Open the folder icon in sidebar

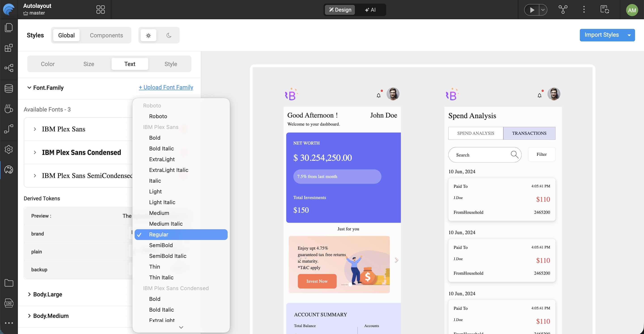[9, 283]
